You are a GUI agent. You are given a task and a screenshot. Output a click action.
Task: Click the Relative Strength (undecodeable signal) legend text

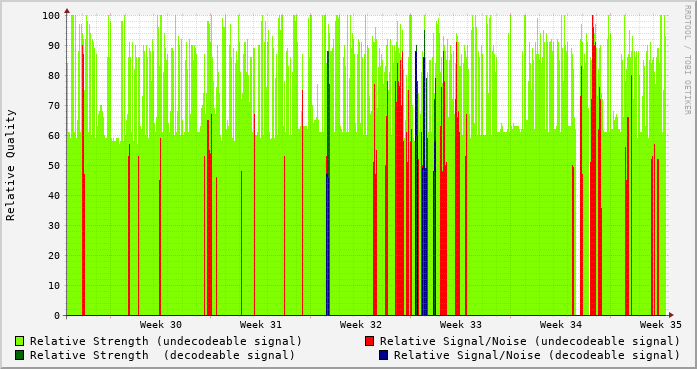(166, 341)
